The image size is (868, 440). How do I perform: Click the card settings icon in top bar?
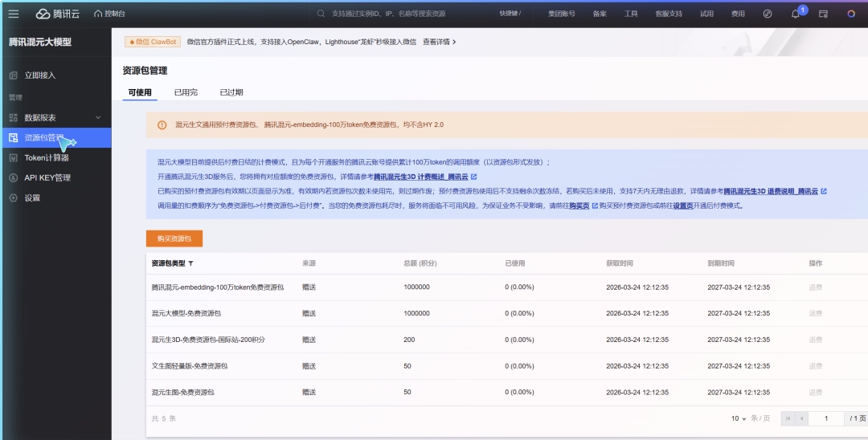[x=823, y=14]
